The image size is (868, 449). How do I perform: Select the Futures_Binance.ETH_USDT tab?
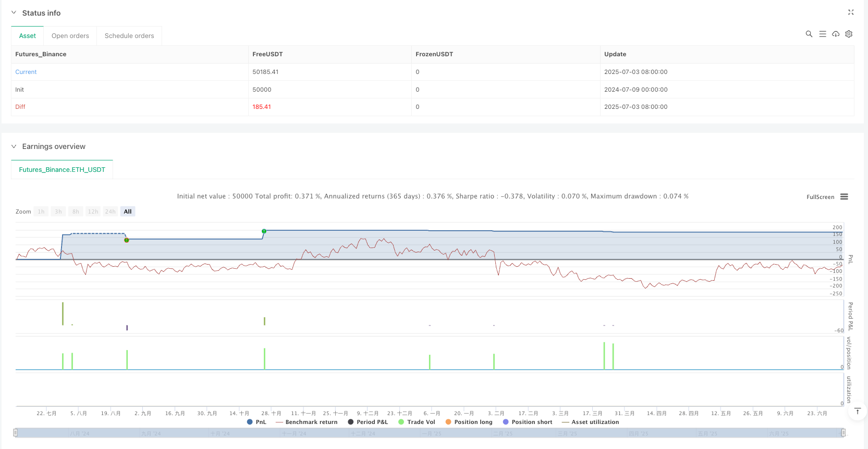tap(62, 170)
